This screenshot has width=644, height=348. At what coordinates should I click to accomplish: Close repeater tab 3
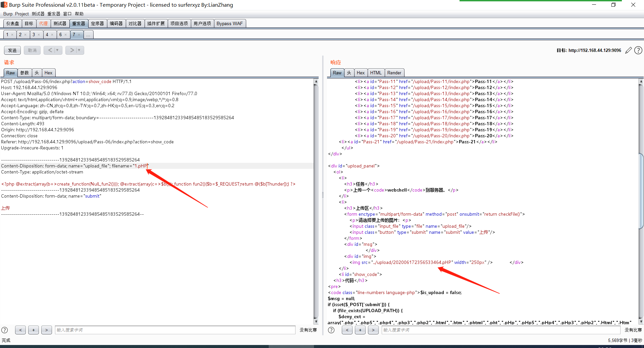[x=39, y=35]
